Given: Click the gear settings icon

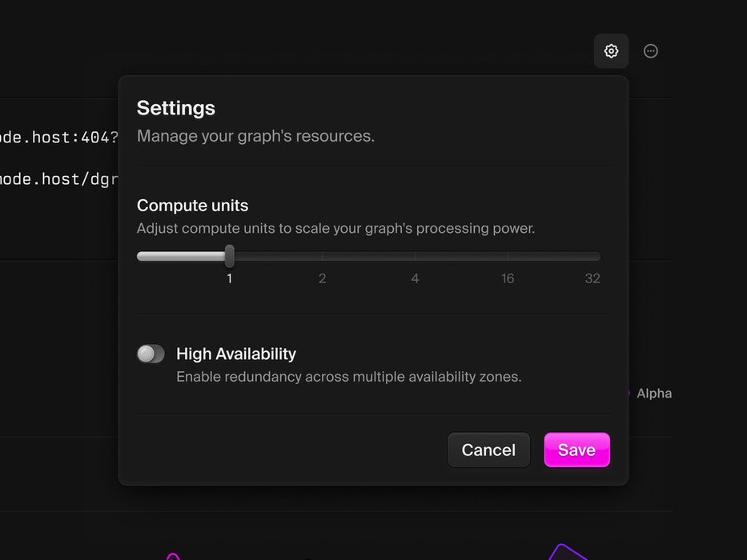Looking at the screenshot, I should tap(611, 51).
